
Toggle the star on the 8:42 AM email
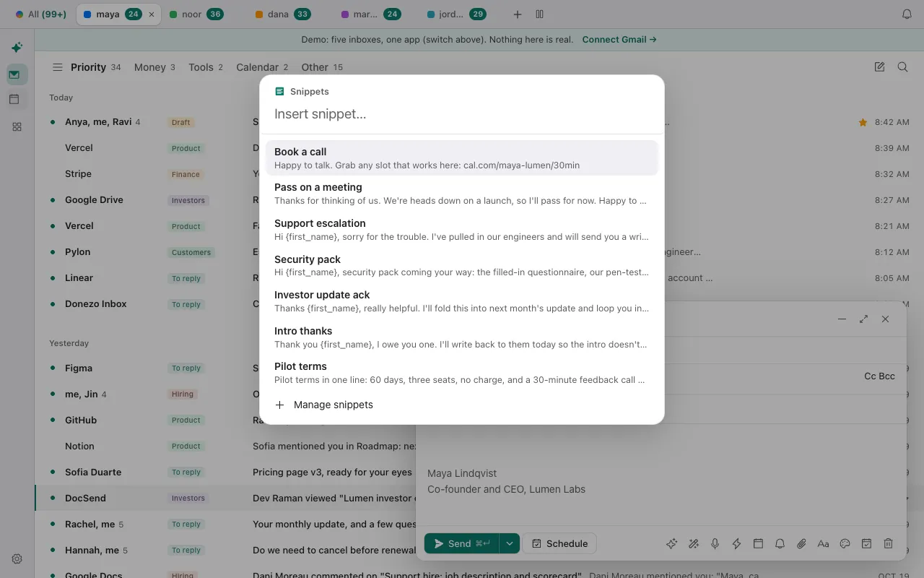pos(863,123)
